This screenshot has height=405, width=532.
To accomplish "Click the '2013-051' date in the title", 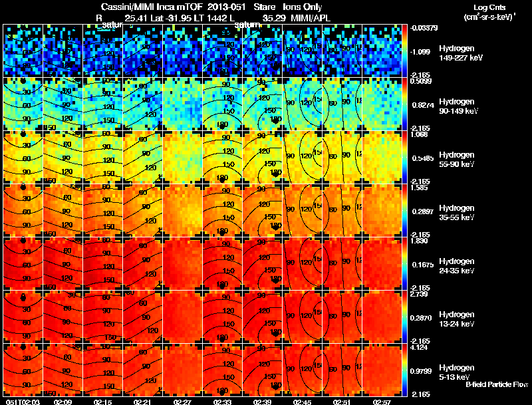I will tap(227, 7).
